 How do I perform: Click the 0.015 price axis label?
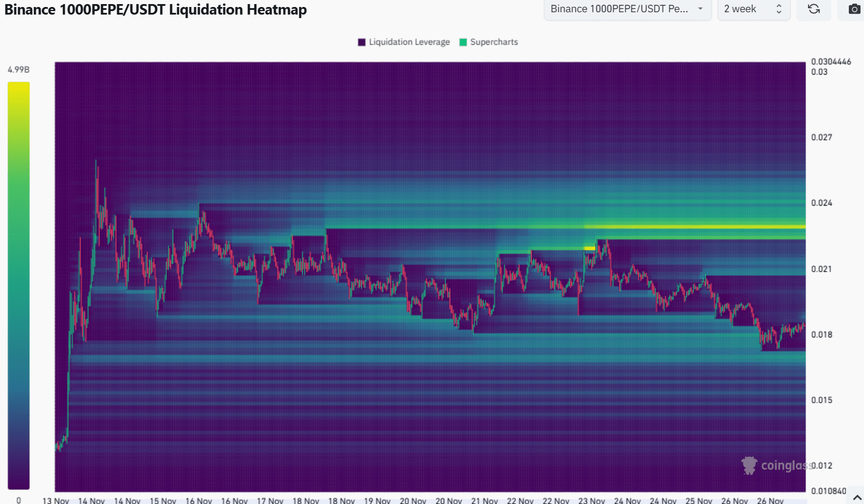[821, 400]
